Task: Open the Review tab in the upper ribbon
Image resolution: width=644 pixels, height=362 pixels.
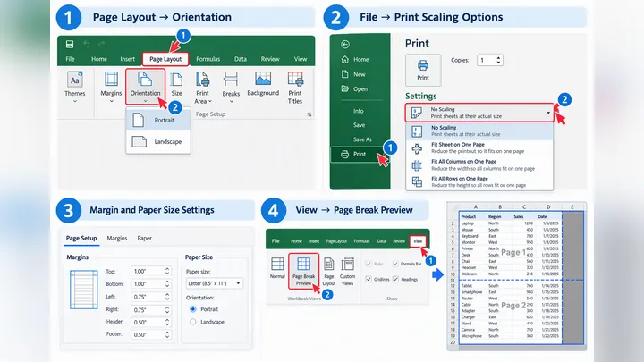Action: [270, 59]
